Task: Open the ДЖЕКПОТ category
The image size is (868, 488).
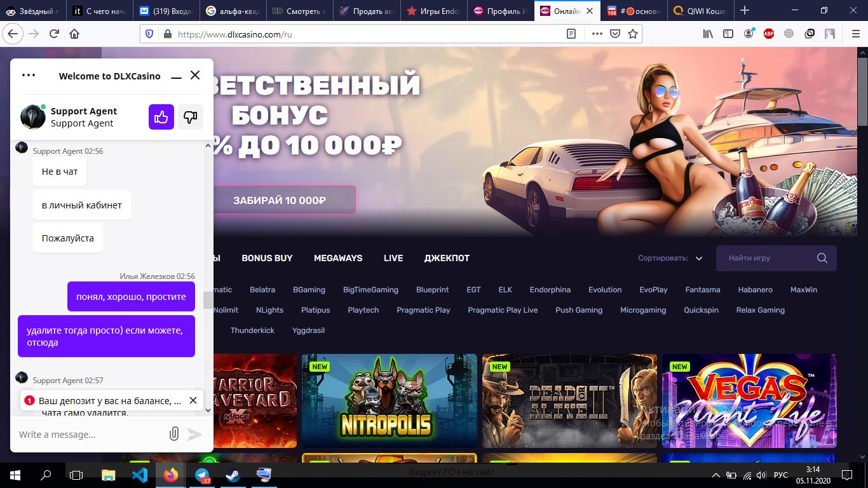Action: click(x=447, y=258)
